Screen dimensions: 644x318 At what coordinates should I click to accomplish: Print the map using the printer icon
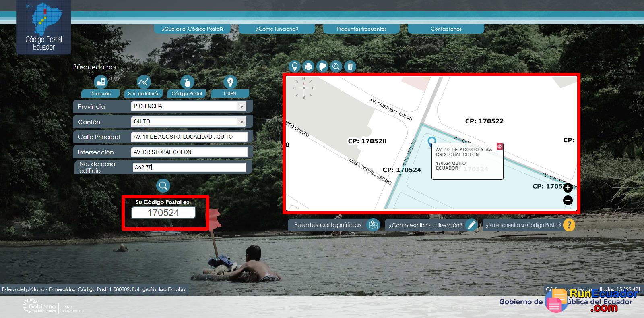click(x=308, y=67)
